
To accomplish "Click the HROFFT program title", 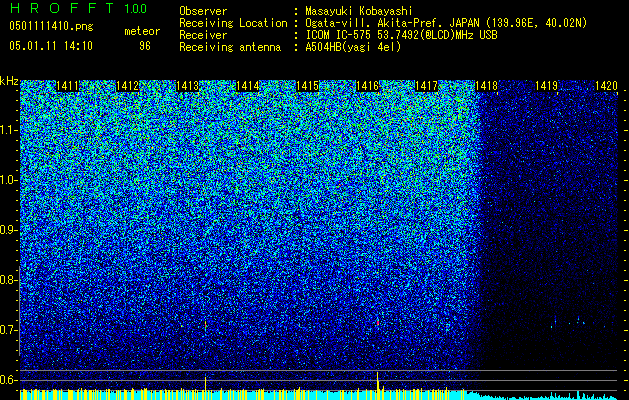I will click(x=62, y=8).
